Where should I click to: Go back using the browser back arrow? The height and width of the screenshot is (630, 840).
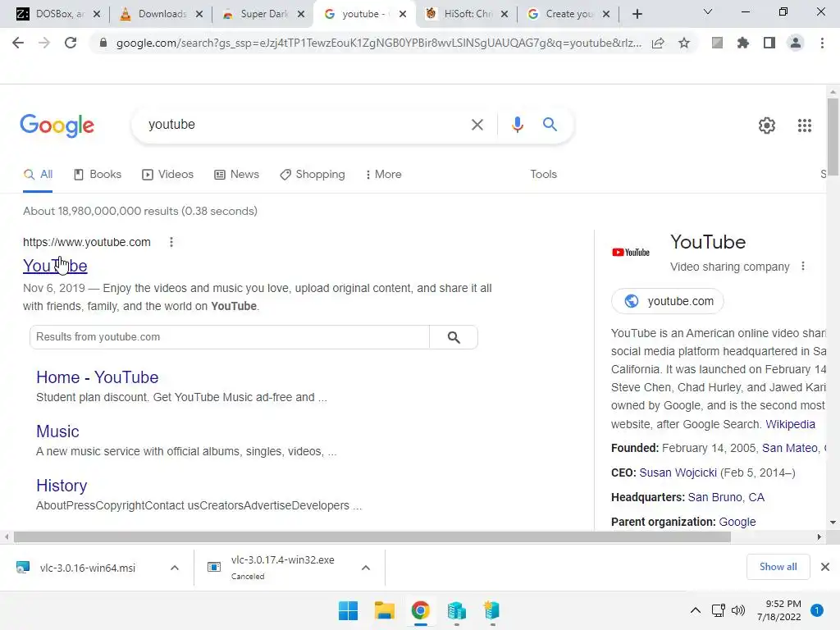pyautogui.click(x=18, y=43)
